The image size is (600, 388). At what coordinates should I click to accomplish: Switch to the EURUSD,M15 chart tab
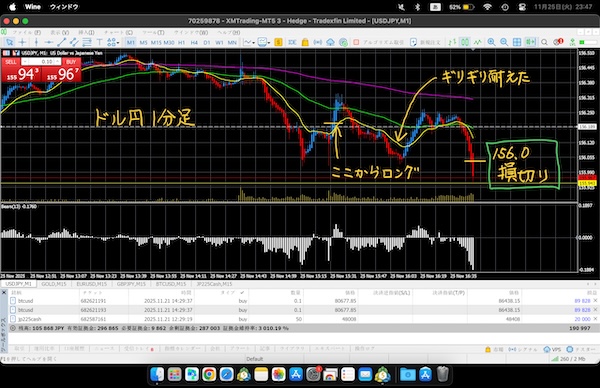(91, 284)
